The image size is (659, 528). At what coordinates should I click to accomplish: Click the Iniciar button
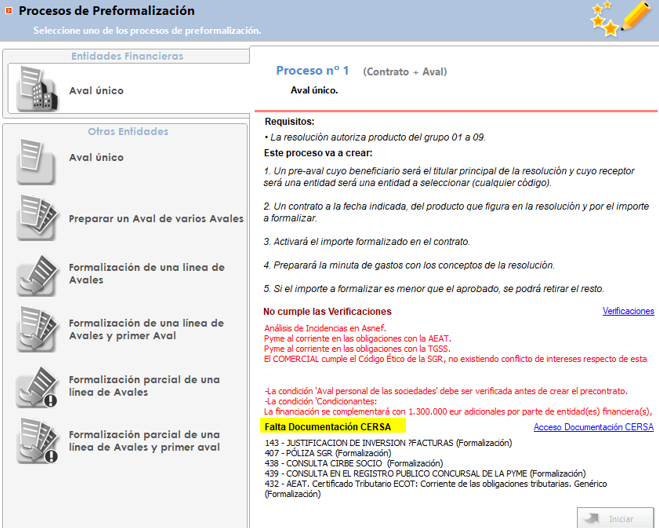pos(615,519)
